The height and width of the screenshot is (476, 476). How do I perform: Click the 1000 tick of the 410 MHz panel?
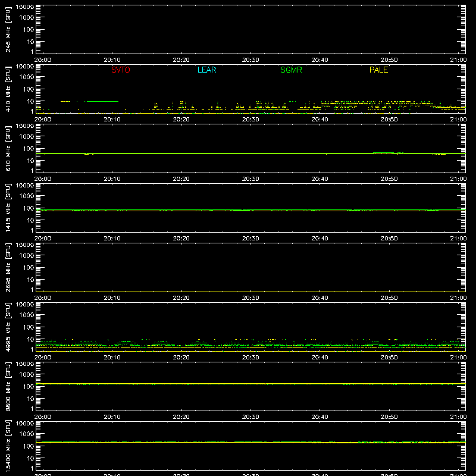click(27, 77)
